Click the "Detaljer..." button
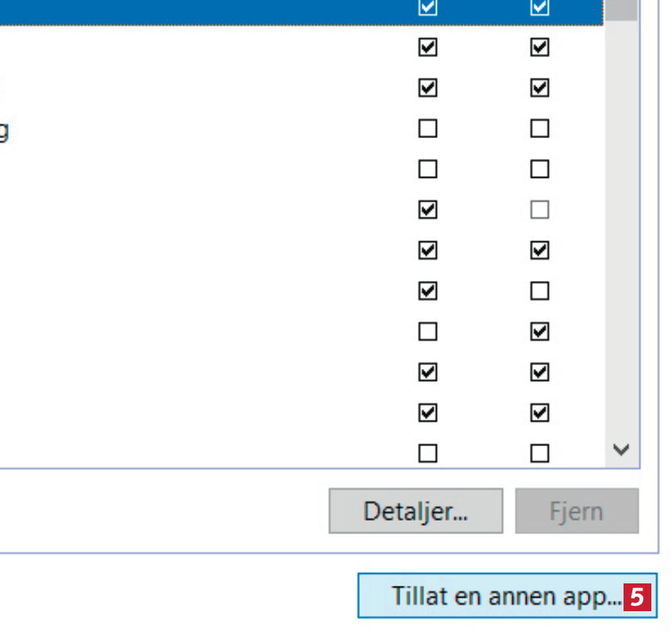This screenshot has width=672, height=635. [x=415, y=510]
